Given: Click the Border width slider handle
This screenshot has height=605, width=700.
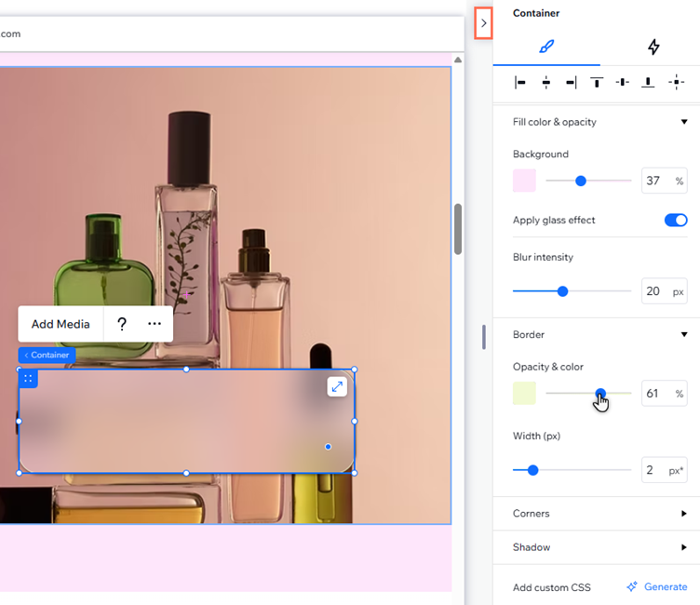Looking at the screenshot, I should [x=532, y=470].
